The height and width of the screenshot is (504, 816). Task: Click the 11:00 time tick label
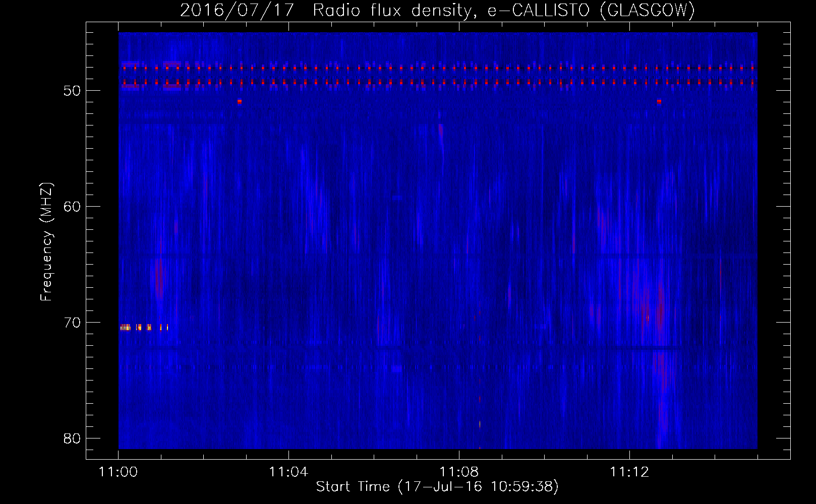[x=119, y=472]
